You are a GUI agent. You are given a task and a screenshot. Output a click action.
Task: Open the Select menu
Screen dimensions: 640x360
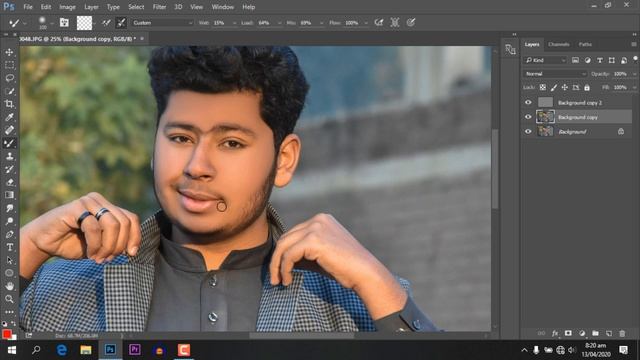click(136, 7)
